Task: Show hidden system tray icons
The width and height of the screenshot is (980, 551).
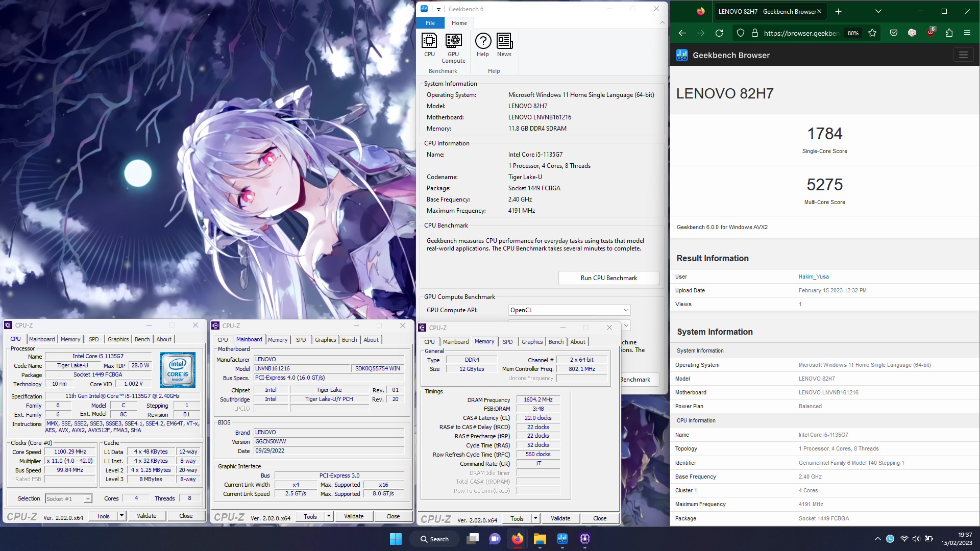Action: 877,539
